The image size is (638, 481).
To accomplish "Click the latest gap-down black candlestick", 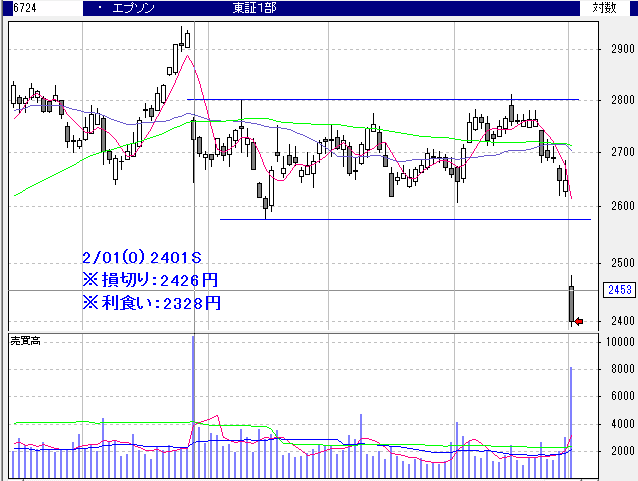I will pos(572,303).
